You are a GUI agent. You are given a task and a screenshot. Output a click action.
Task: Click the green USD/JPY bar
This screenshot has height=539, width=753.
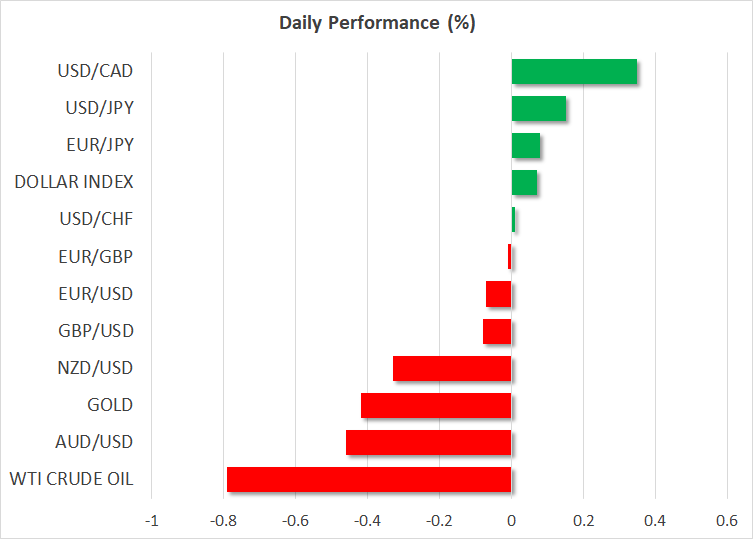(538, 109)
